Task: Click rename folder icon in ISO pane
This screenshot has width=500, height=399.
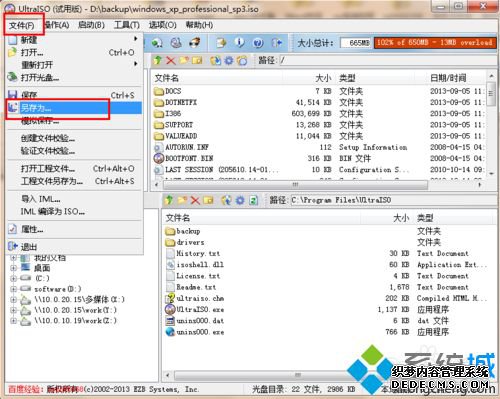Action: (197, 60)
